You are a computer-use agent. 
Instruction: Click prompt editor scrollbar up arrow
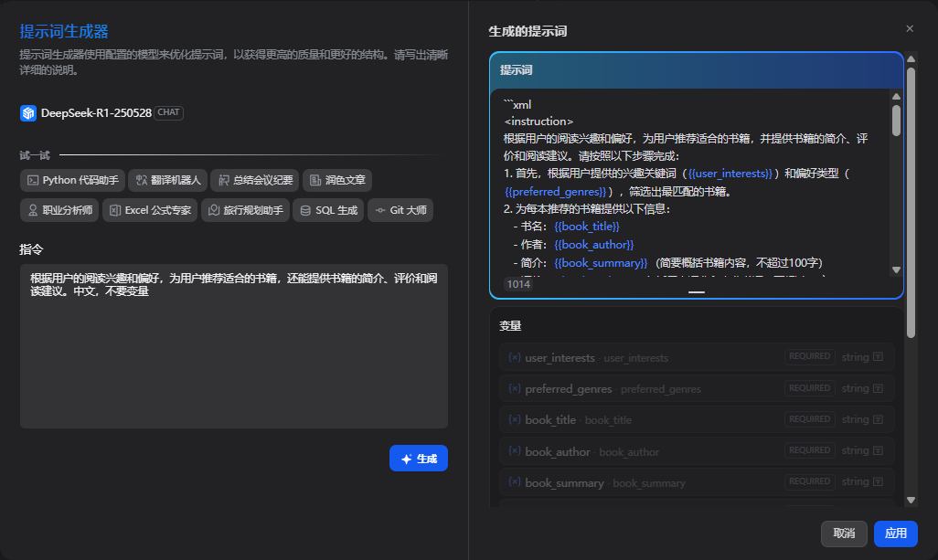point(896,96)
